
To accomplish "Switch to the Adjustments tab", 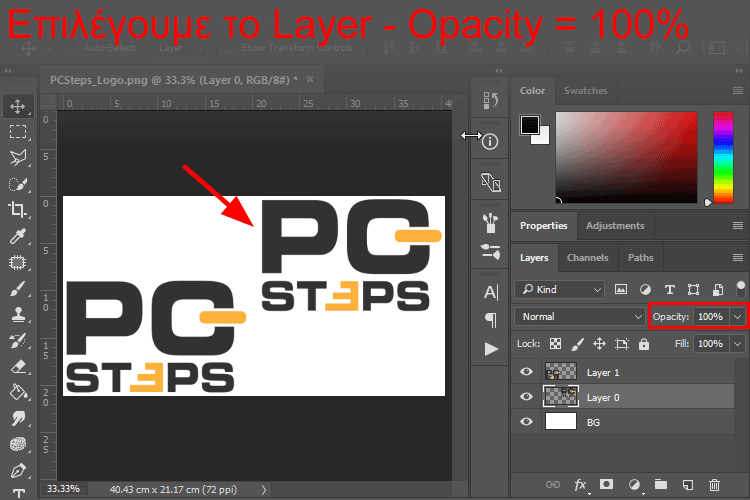I will coord(615,225).
